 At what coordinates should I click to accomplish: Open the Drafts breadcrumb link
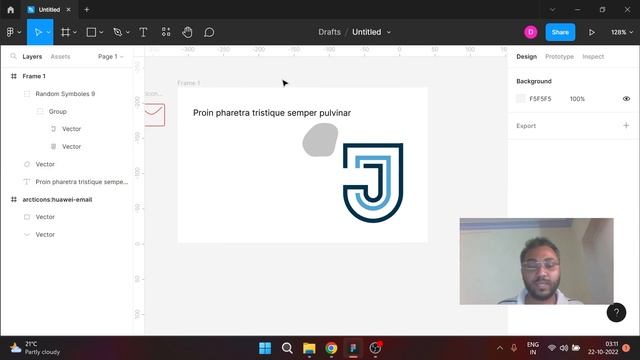coord(329,32)
